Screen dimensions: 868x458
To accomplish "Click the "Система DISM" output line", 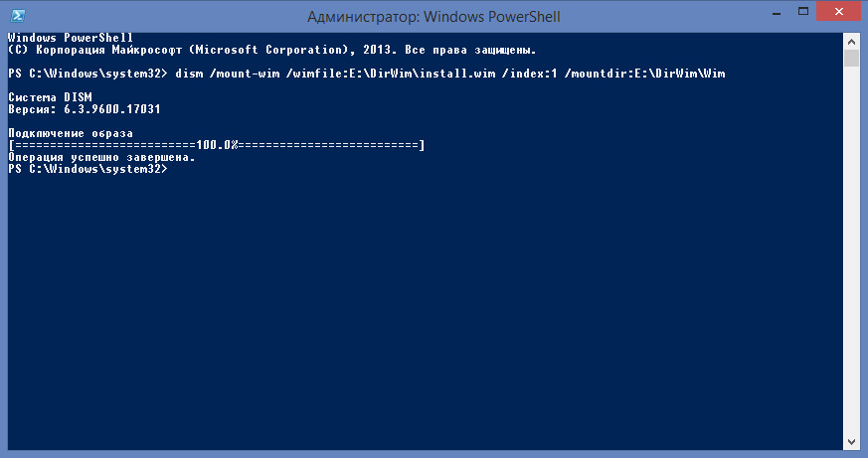I will (x=50, y=98).
